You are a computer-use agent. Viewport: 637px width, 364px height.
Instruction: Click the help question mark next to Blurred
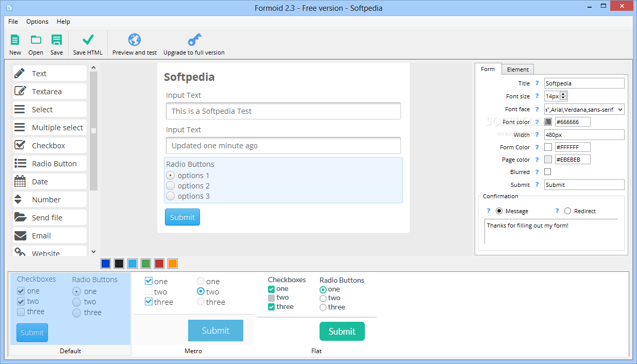[x=537, y=172]
